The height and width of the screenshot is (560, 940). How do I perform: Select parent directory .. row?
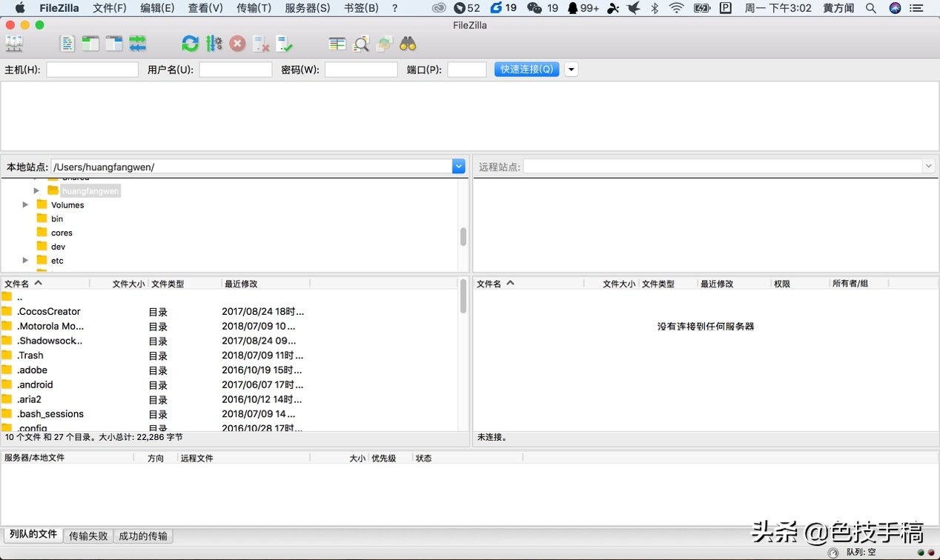[x=229, y=297]
